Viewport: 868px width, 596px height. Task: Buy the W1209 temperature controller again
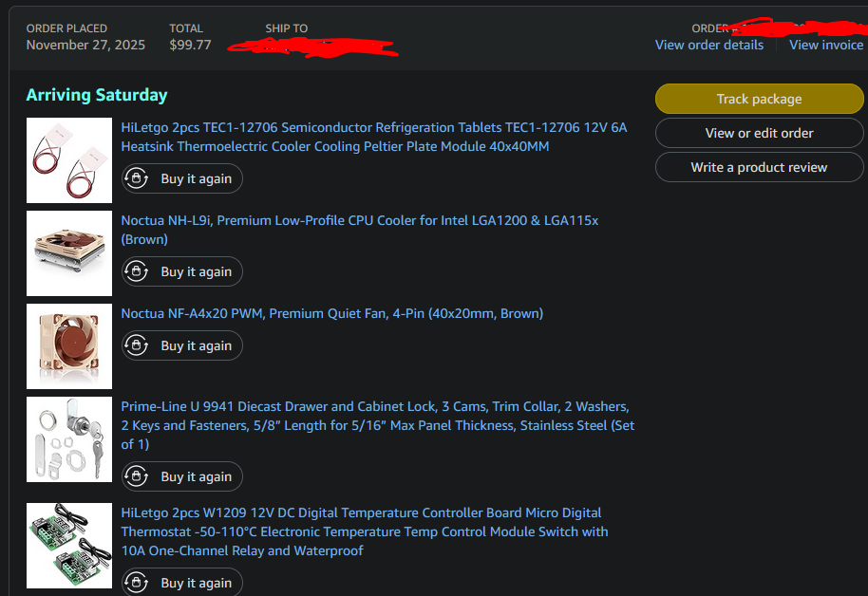tap(182, 582)
